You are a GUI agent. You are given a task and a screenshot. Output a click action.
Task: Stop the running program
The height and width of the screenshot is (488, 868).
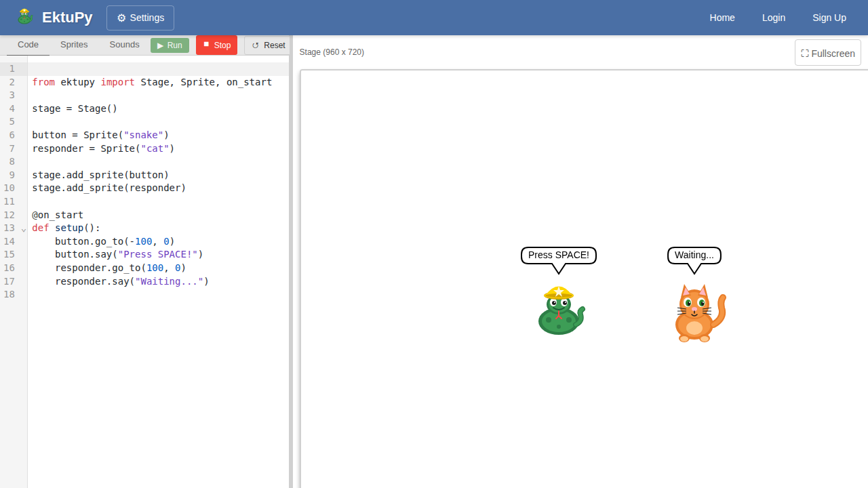tap(216, 45)
